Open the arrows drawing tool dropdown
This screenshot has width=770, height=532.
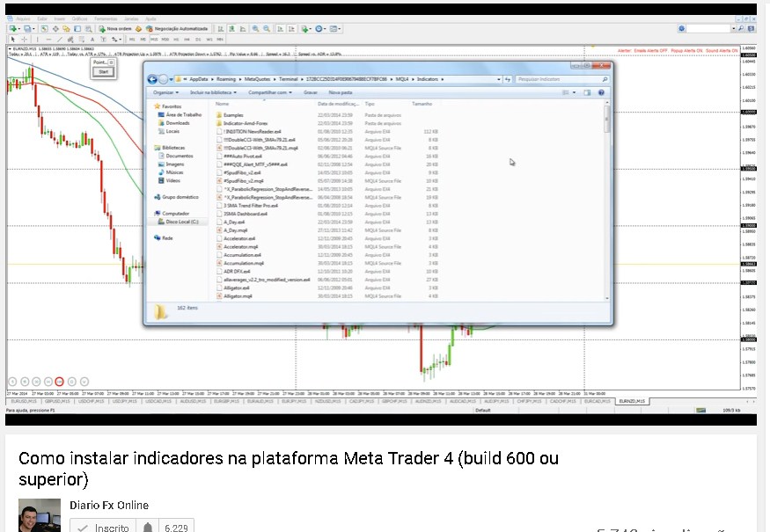click(116, 40)
